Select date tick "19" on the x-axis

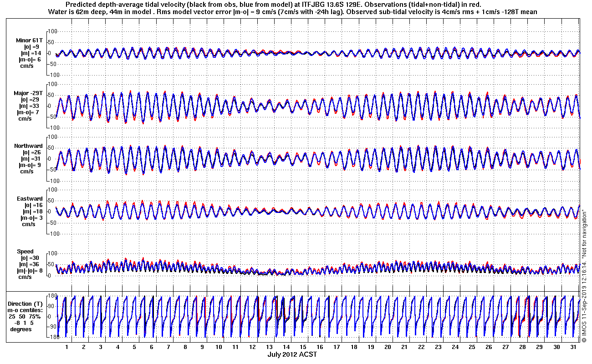pos(371,347)
